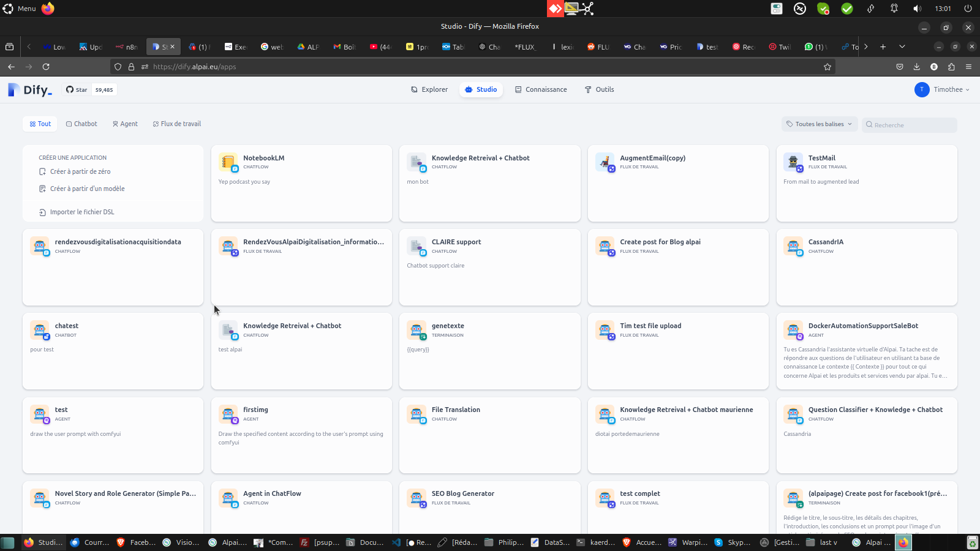Save page to Pocket

[x=900, y=67]
